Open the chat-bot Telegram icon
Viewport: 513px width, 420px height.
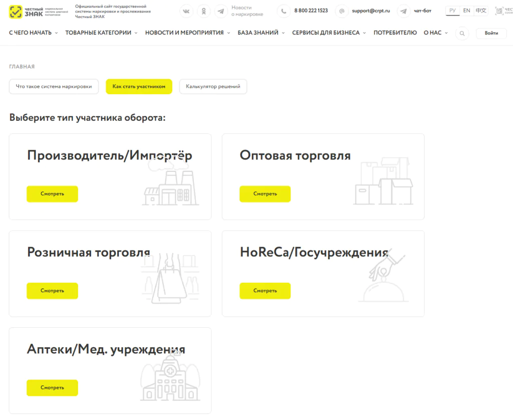tap(403, 11)
